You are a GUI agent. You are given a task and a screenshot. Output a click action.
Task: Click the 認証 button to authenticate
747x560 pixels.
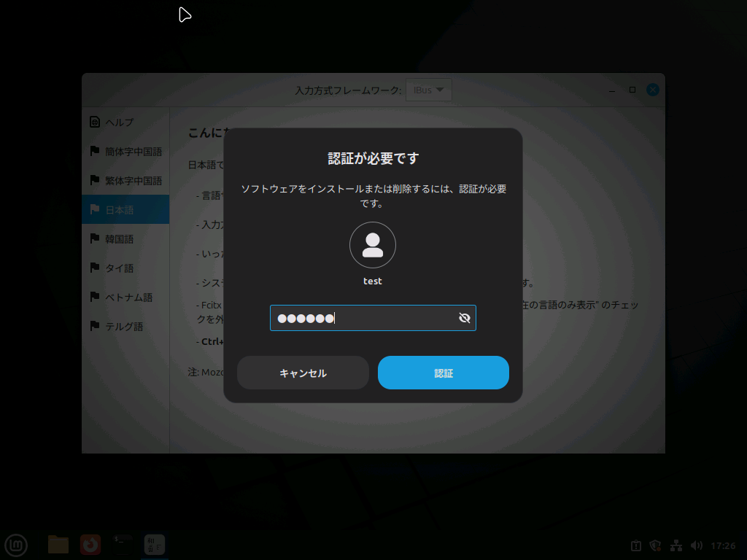(443, 372)
